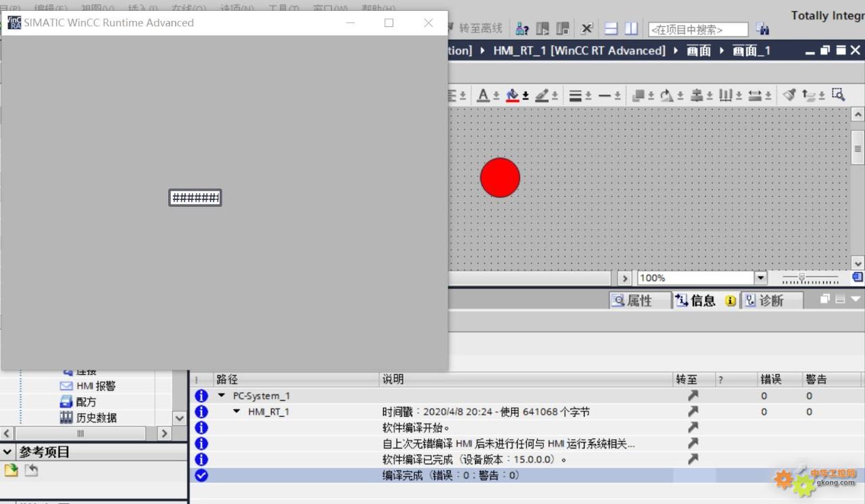
Task: Click the equal width sizing icon
Action: [756, 96]
